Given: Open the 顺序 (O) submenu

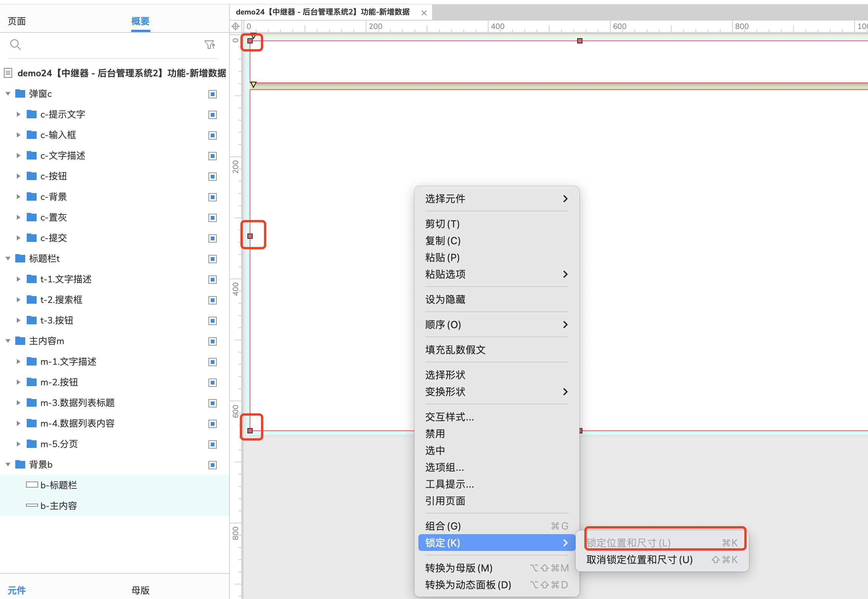Looking at the screenshot, I should pyautogui.click(x=497, y=325).
